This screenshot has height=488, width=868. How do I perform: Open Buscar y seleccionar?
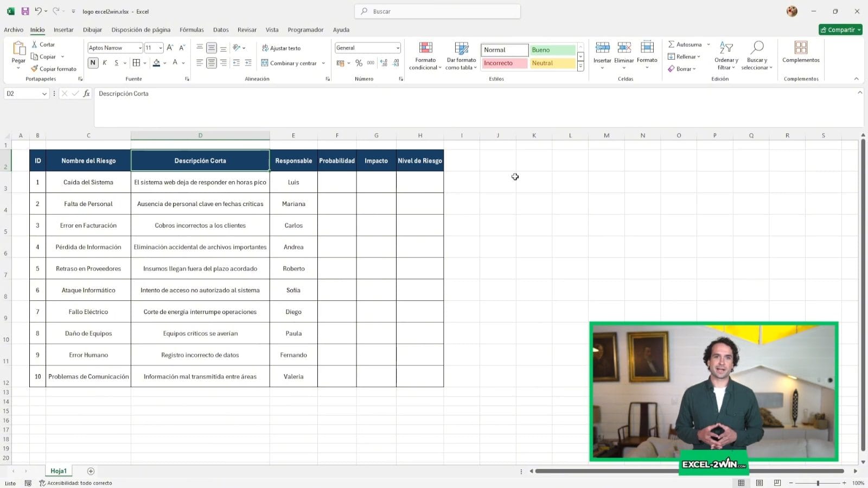pos(757,55)
